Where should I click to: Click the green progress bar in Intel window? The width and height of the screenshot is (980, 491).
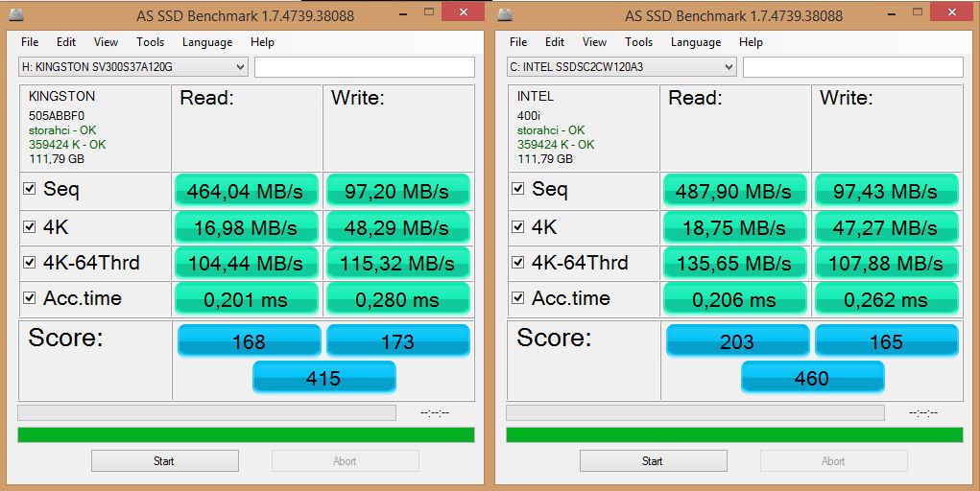pyautogui.click(x=735, y=434)
